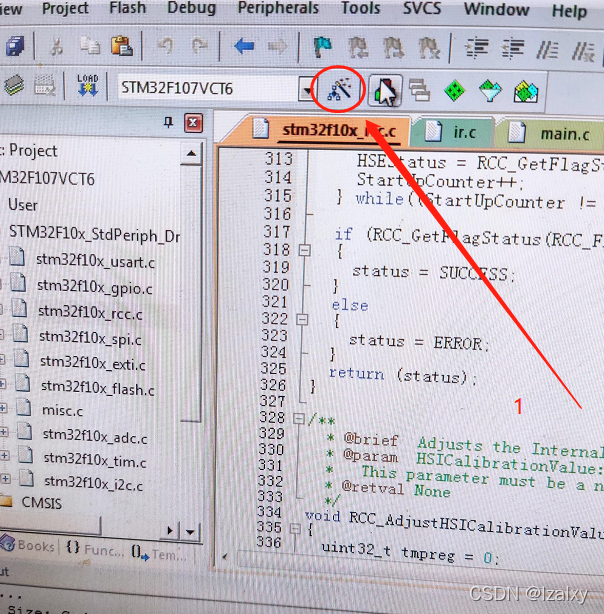Close the Project panel with red X
Viewport: 604px width, 614px height.
[193, 123]
